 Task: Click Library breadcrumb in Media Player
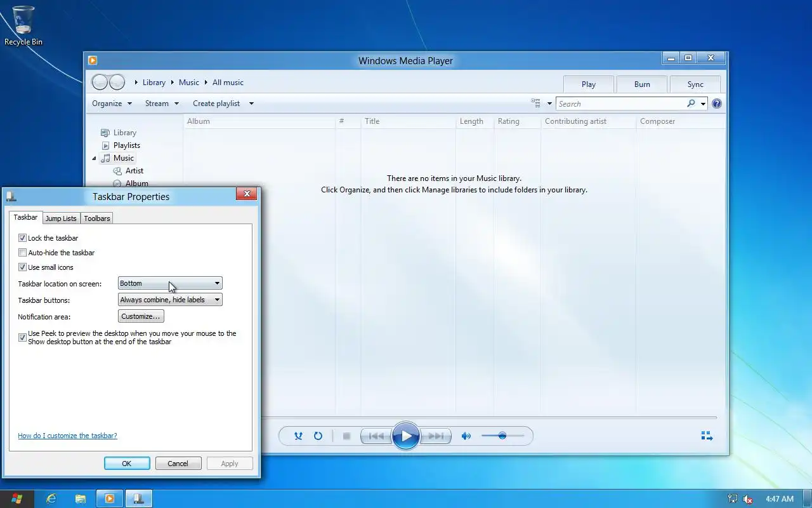click(154, 83)
